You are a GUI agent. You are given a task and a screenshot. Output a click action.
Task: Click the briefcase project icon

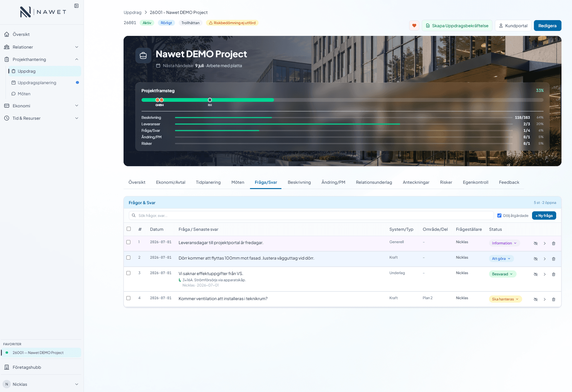[143, 55]
